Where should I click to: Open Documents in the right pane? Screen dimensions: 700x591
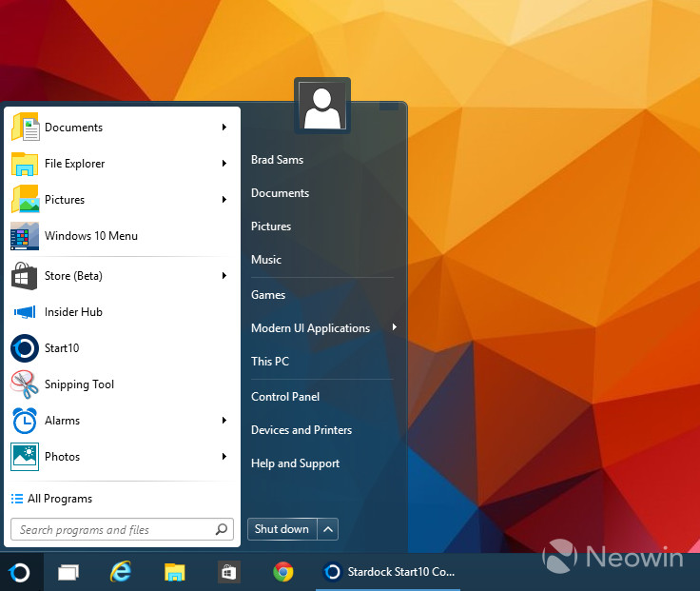[281, 193]
